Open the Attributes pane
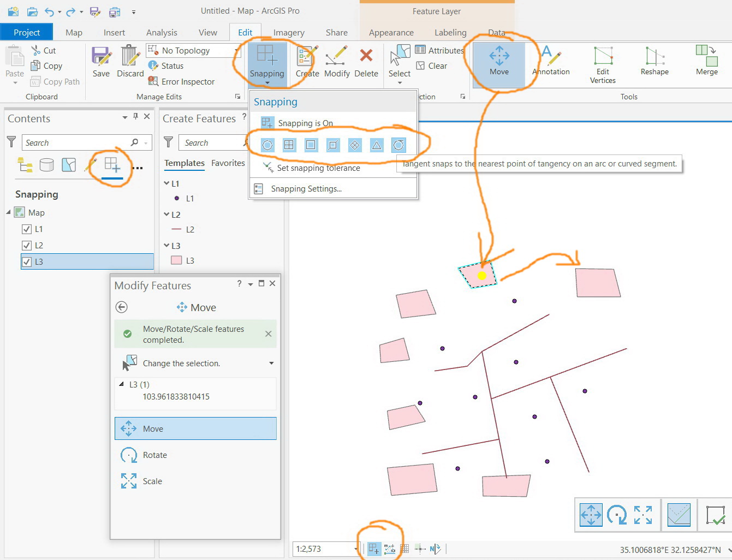The height and width of the screenshot is (560, 732). point(439,50)
